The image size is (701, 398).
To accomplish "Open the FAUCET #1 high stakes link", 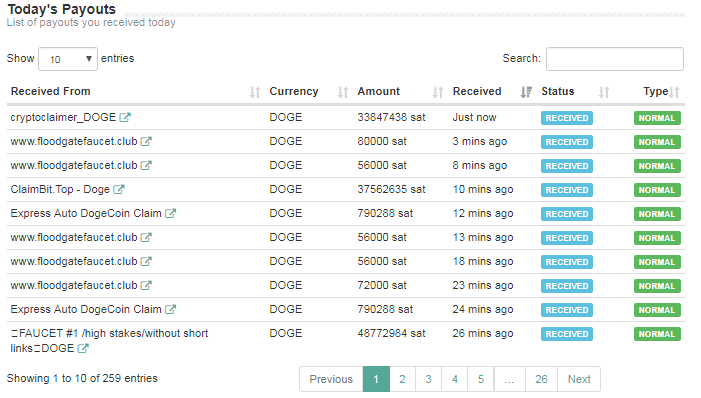I will point(109,341).
